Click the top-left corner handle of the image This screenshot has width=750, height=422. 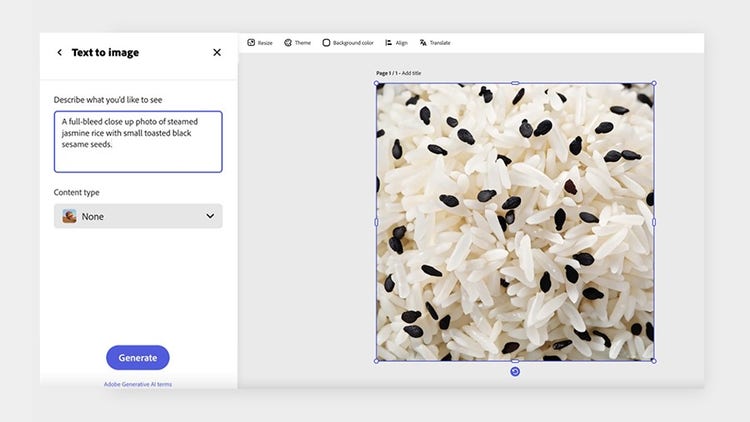pos(376,83)
